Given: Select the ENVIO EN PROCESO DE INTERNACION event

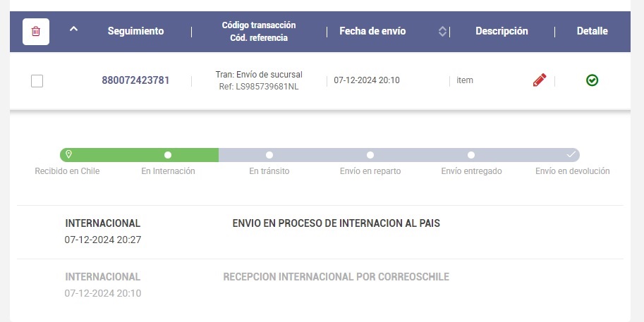Looking at the screenshot, I should click(336, 223).
